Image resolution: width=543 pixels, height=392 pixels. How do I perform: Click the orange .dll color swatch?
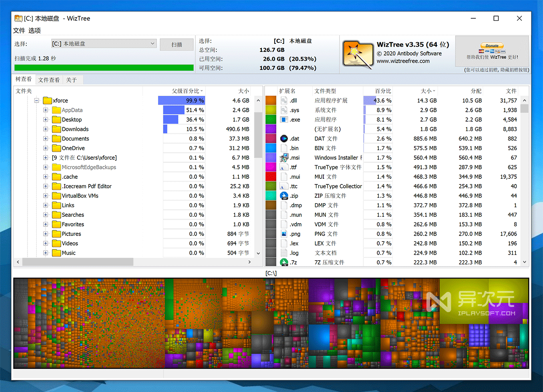pos(271,101)
